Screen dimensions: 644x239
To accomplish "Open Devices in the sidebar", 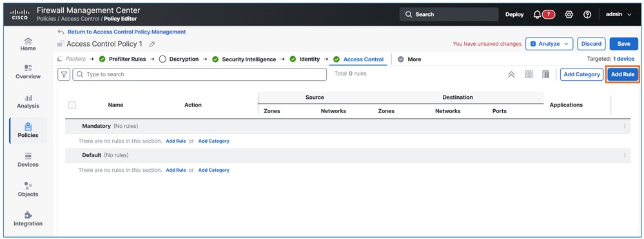I will pyautogui.click(x=28, y=160).
